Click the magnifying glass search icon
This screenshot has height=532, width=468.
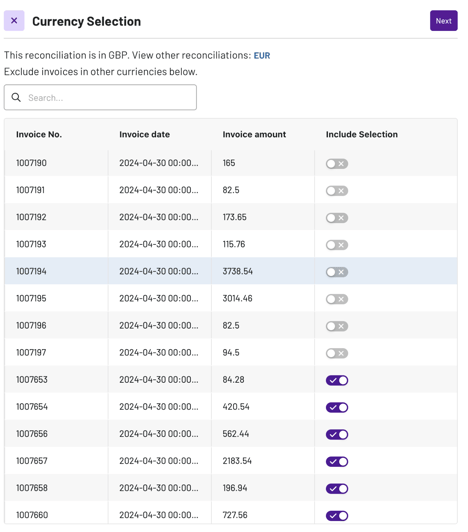tap(16, 98)
